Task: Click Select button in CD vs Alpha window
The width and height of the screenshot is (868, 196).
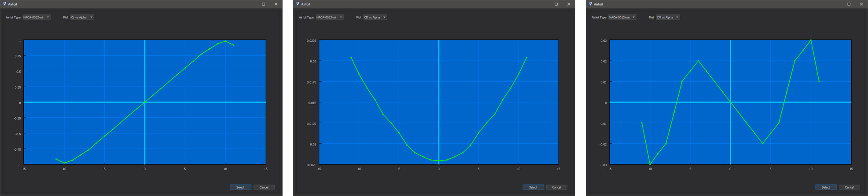Action: coord(533,187)
